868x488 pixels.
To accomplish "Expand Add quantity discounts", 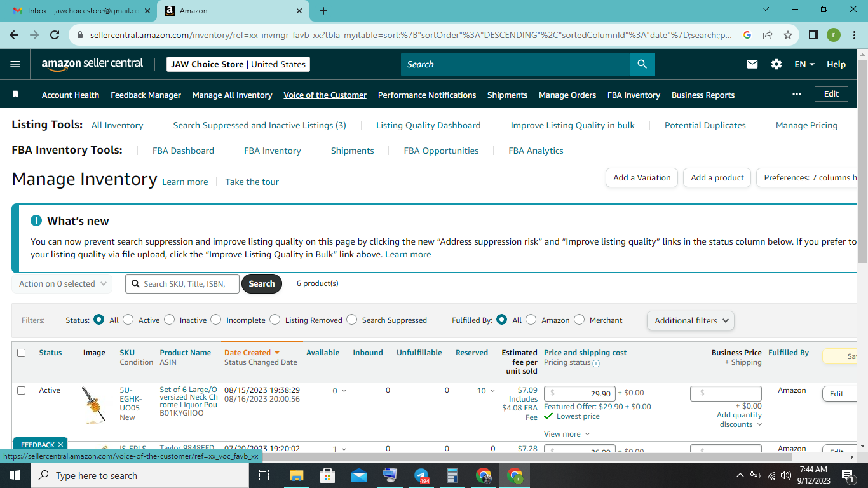I will 740,419.
